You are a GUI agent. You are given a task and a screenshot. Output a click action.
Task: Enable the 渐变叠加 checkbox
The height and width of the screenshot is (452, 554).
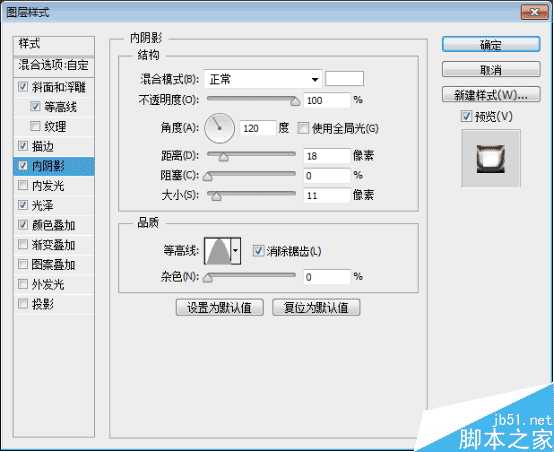[x=23, y=245]
